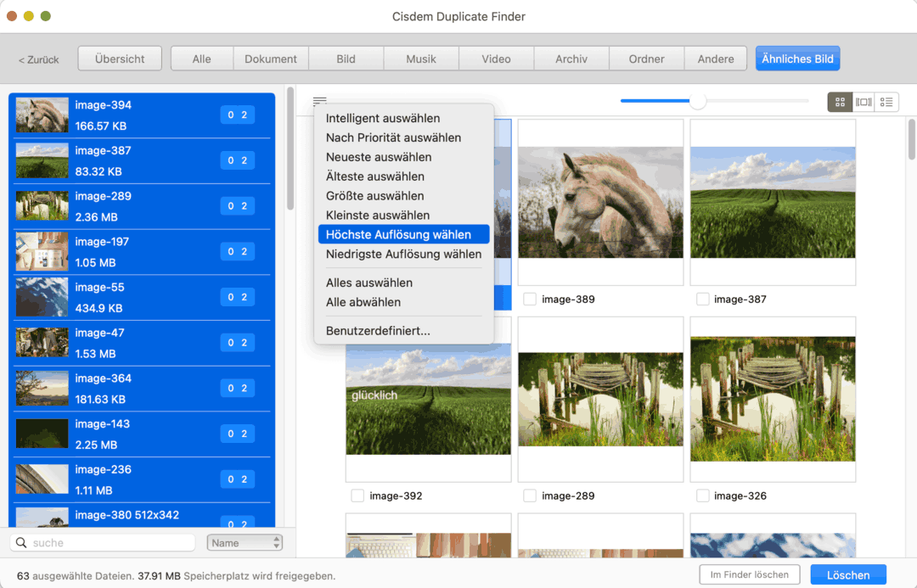The width and height of the screenshot is (917, 588).
Task: Switch to the Ähnliches Bild tab
Action: coord(797,59)
